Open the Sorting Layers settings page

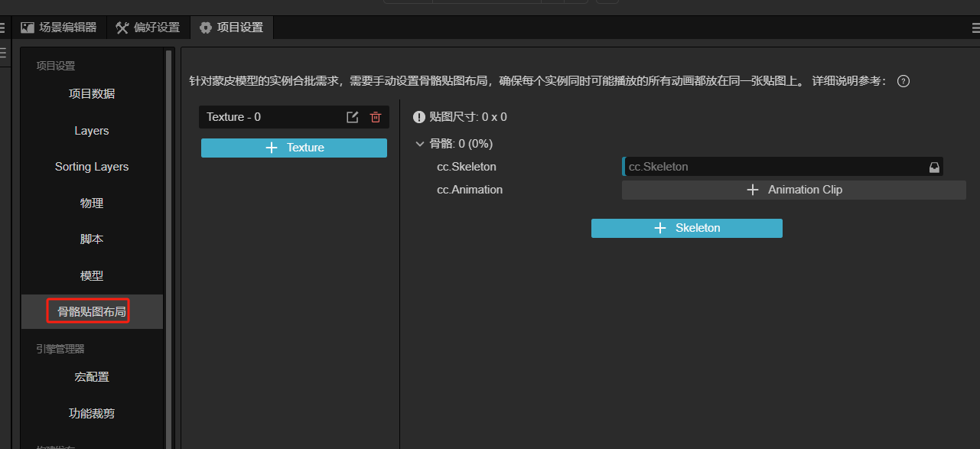[x=92, y=167]
